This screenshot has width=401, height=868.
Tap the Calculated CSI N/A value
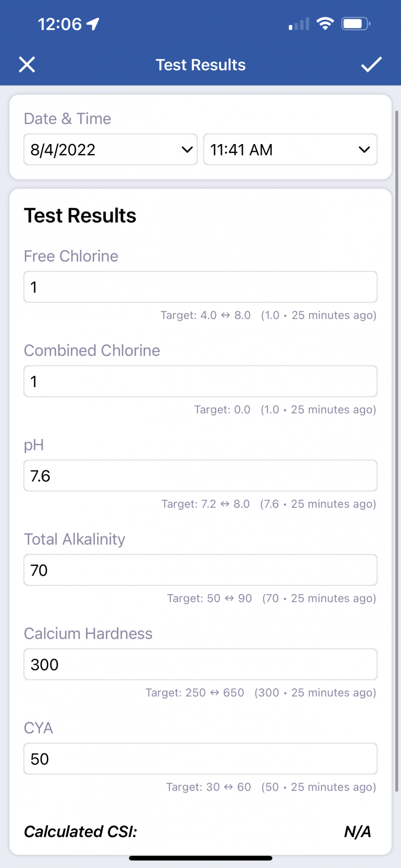point(358,832)
